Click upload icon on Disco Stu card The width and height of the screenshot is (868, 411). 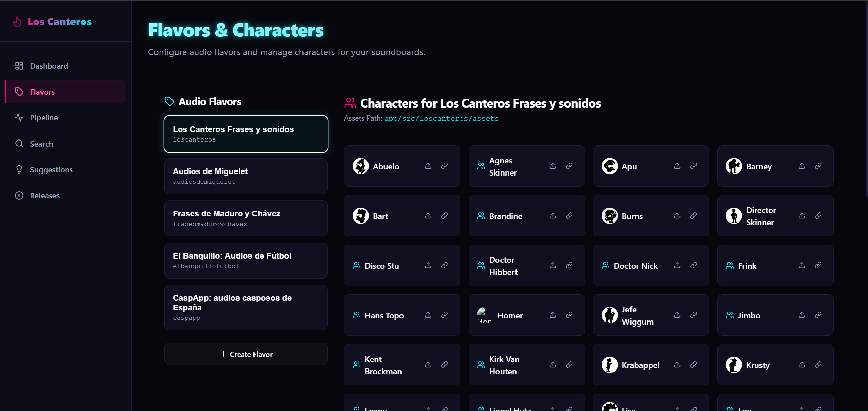(x=428, y=265)
